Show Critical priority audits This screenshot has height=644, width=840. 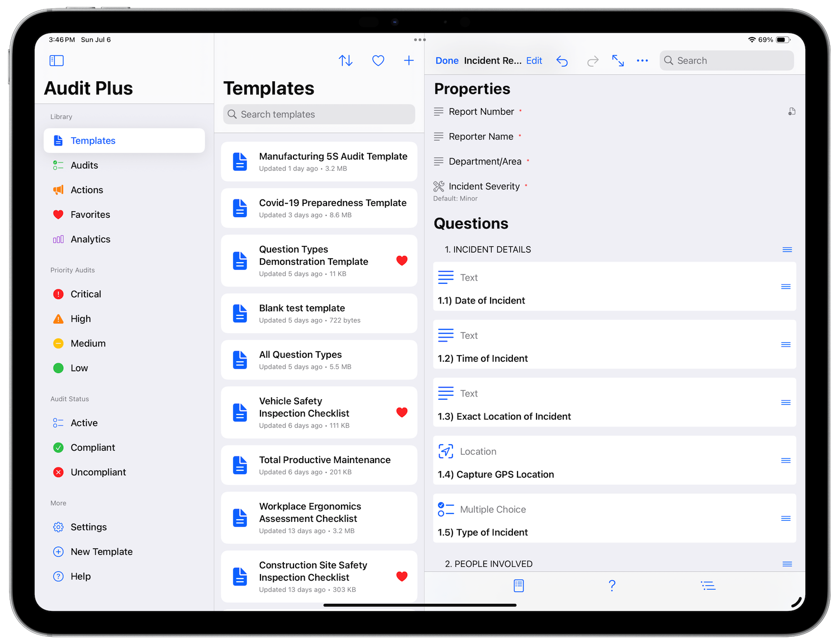point(124,294)
